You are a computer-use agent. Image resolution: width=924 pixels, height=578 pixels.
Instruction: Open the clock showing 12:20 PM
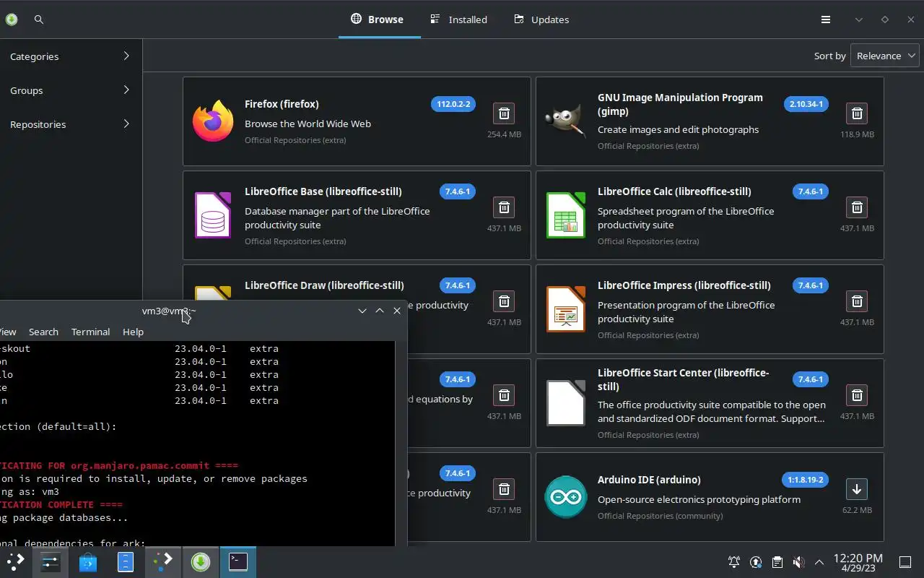coord(858,562)
